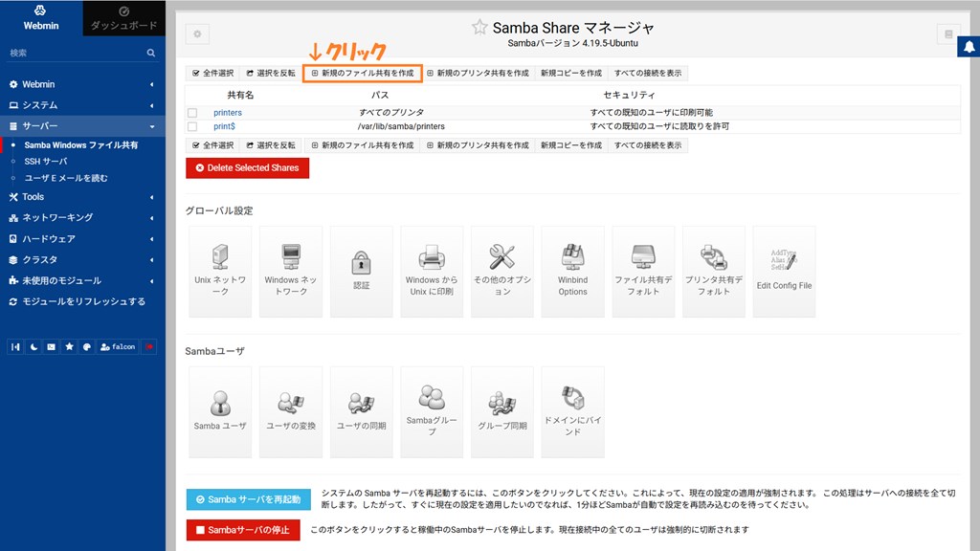Viewport: 980px width, 551px height.
Task: Open the Unix ネットワーク settings icon
Action: click(220, 271)
